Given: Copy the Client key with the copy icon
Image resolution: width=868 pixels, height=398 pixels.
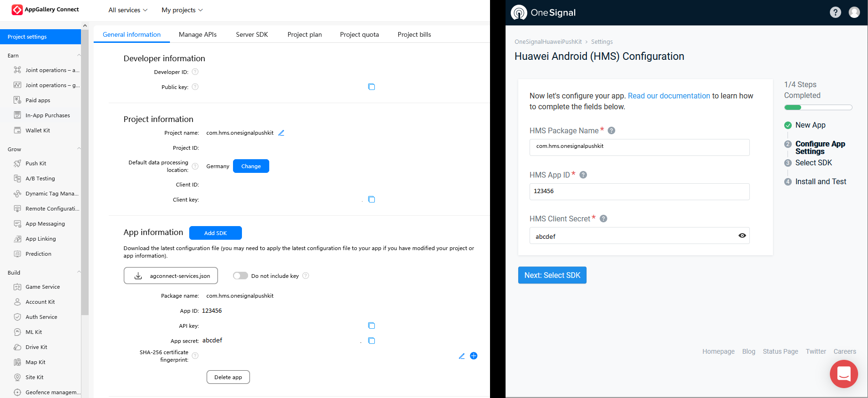Looking at the screenshot, I should tap(371, 199).
